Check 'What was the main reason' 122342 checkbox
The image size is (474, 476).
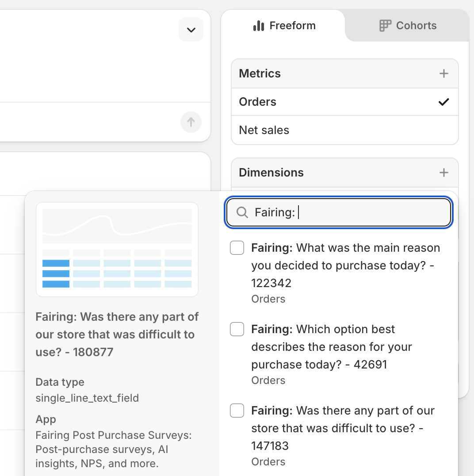[x=237, y=248]
